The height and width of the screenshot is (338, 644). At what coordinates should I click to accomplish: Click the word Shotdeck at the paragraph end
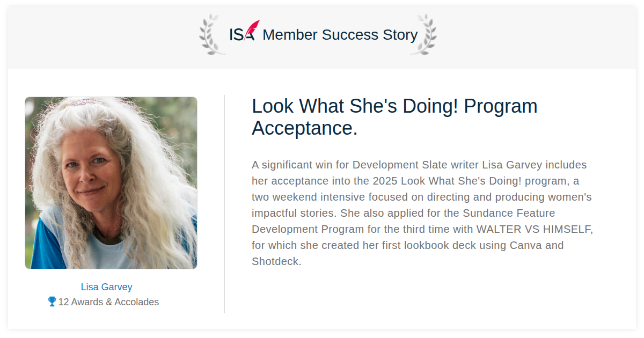coord(276,262)
